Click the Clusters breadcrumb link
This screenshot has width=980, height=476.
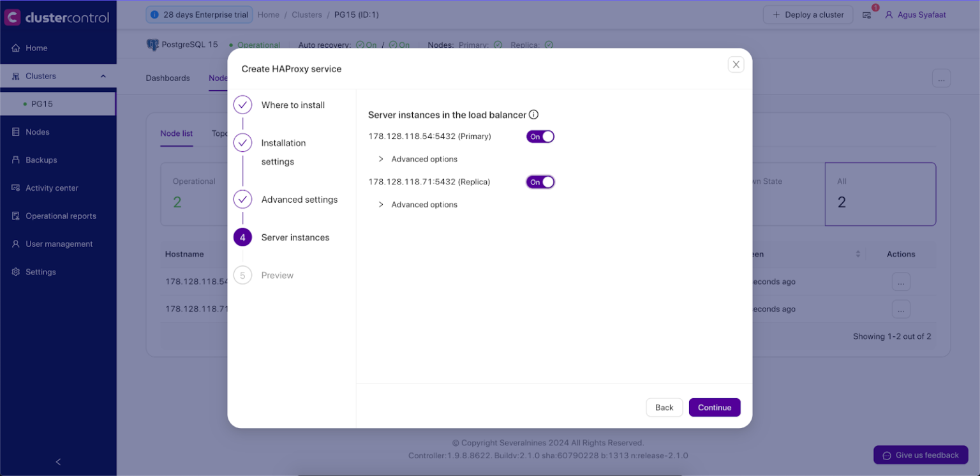[307, 15]
